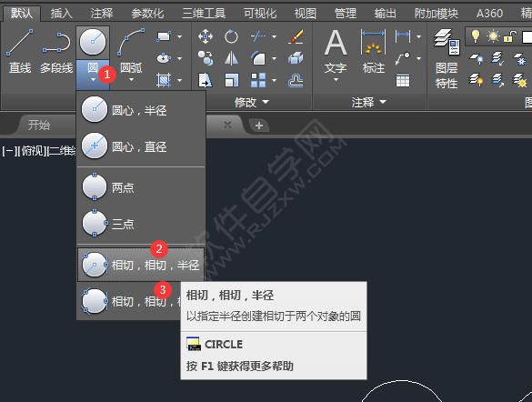532x402 pixels.
Task: Choose the last tangent circle option
Action: tap(130, 301)
